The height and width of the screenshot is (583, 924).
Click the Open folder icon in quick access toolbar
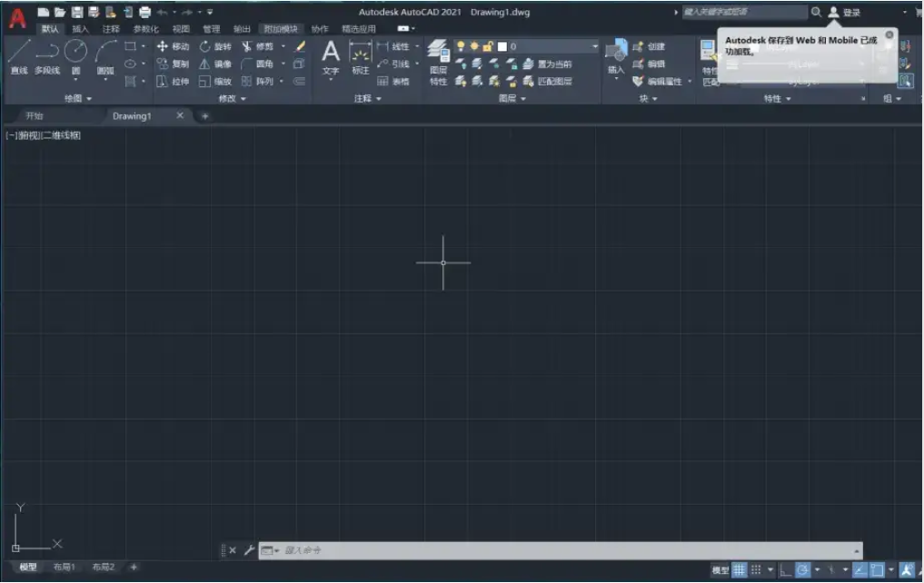(x=60, y=12)
